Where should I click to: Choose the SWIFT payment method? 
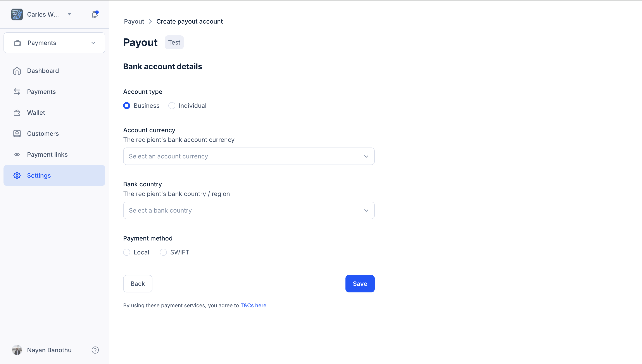click(x=163, y=252)
